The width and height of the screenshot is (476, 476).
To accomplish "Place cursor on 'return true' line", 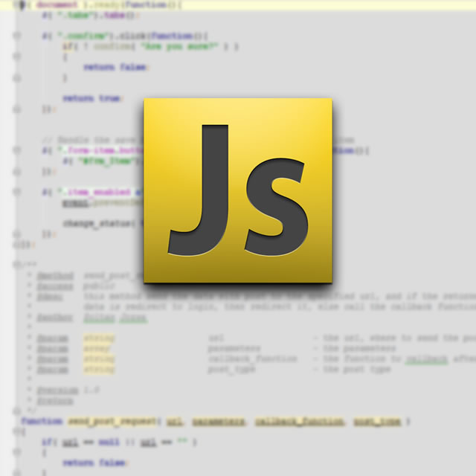I will pyautogui.click(x=91, y=98).
